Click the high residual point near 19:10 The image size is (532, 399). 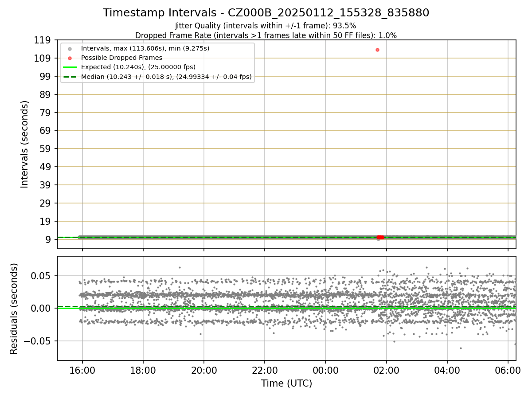point(180,267)
